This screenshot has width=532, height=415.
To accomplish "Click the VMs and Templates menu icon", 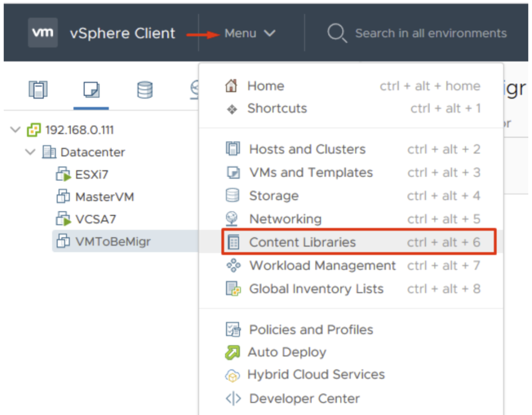I will click(233, 173).
